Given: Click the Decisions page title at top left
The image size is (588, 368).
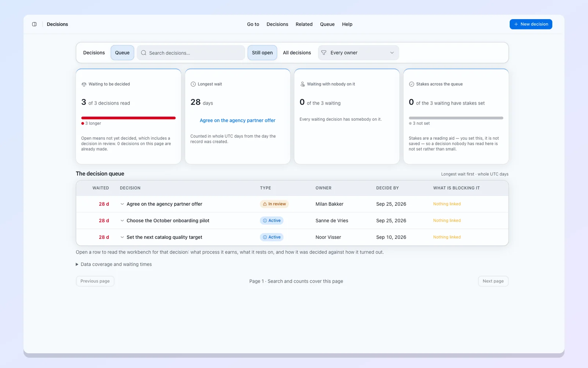Looking at the screenshot, I should click(x=57, y=24).
